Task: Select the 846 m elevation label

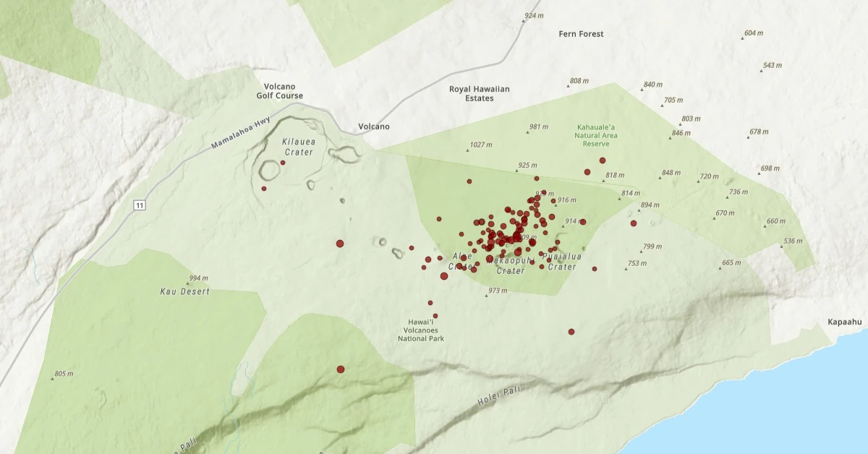Action: [681, 133]
